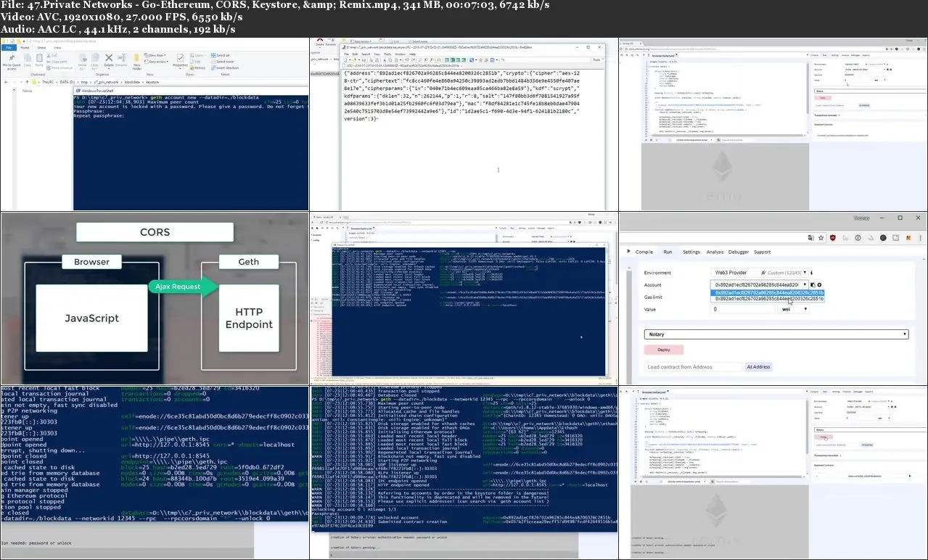
Task: Open the Notary contract dropdown in zoomed Remix
Action: click(x=776, y=334)
